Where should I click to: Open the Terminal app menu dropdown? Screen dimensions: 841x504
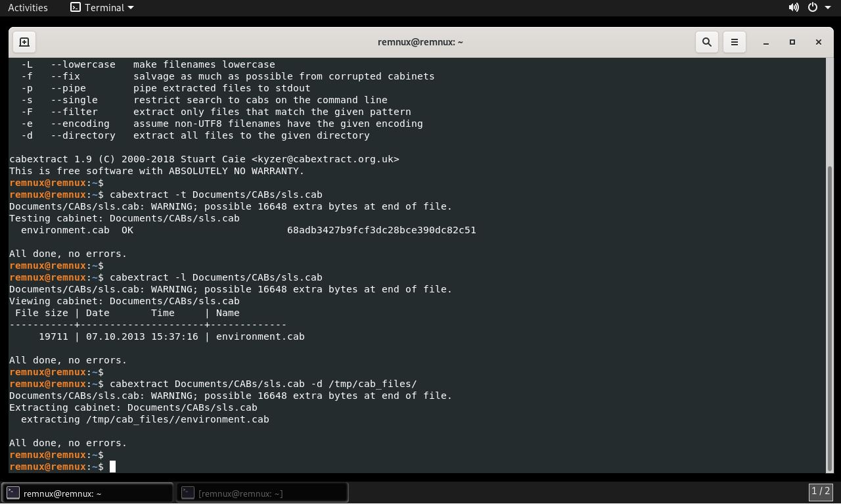point(102,8)
